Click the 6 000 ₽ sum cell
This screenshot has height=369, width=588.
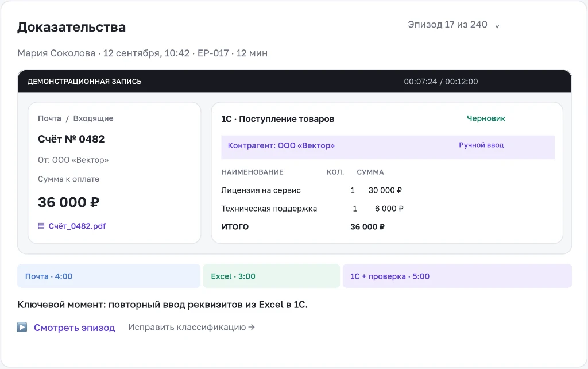coord(389,209)
